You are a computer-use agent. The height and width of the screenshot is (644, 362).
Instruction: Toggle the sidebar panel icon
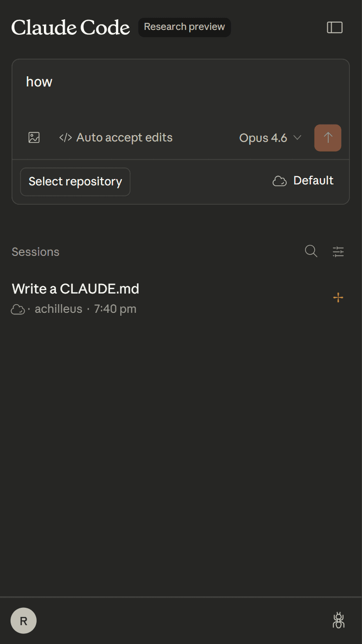[x=334, y=28]
